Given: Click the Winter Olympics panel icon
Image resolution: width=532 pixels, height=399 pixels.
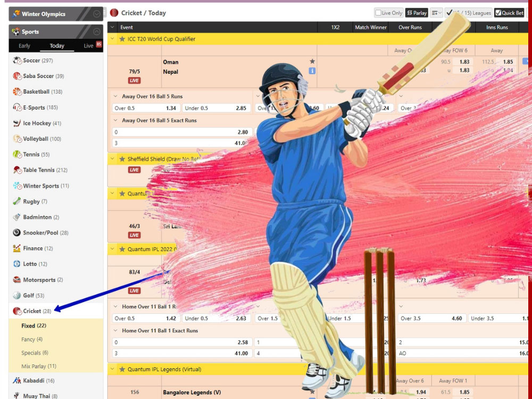Looking at the screenshot, I should coord(16,14).
